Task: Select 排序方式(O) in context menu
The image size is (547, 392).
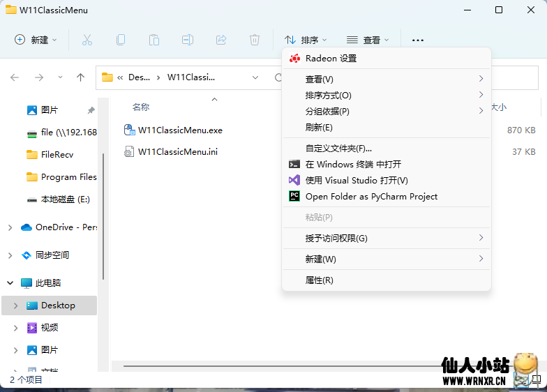Action: tap(387, 95)
